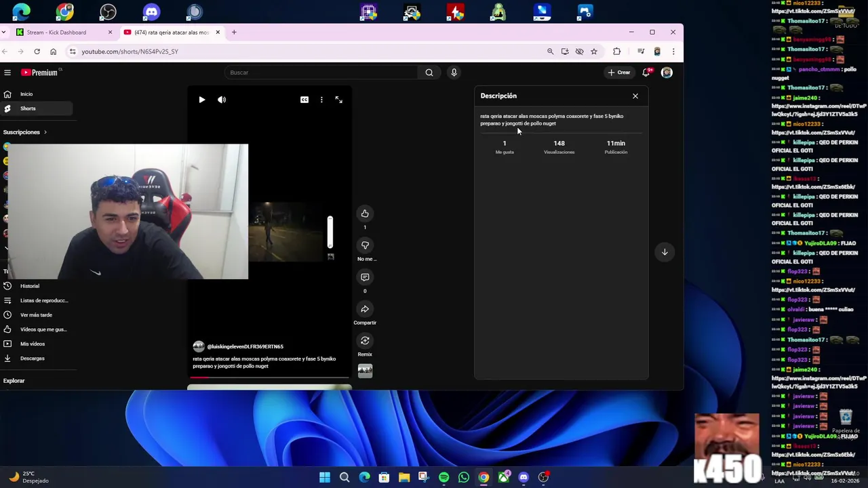The width and height of the screenshot is (868, 488).
Task: Expand the tab search chevron
Action: (x=4, y=33)
